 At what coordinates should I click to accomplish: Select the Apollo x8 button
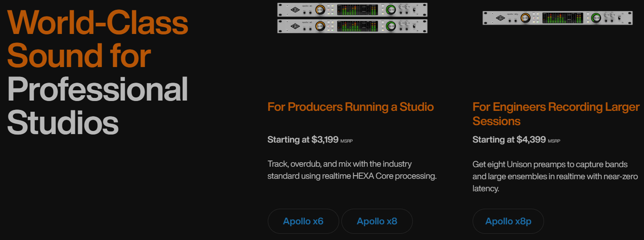tap(377, 221)
